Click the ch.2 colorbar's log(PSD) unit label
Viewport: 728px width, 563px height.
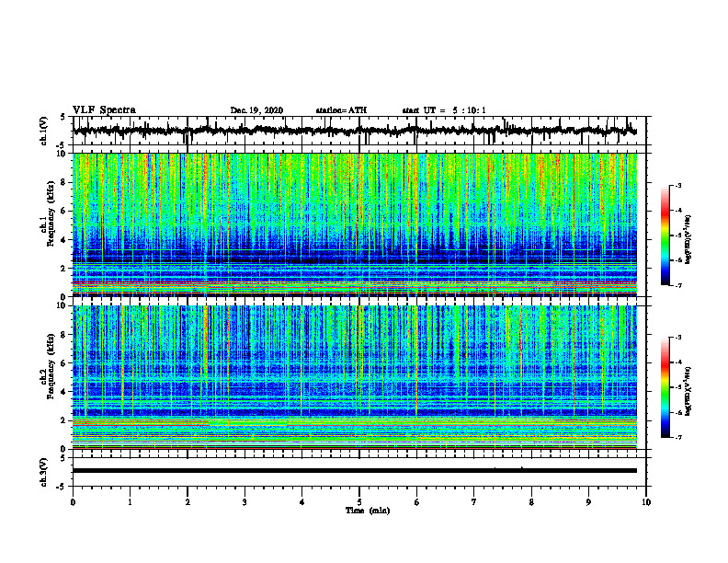pyautogui.click(x=688, y=391)
